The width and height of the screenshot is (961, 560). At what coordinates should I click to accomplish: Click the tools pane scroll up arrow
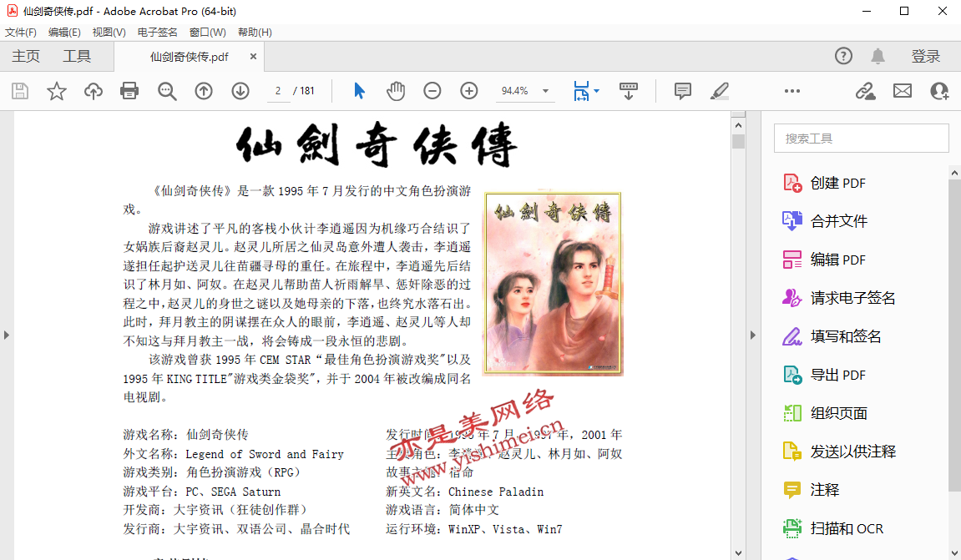954,174
